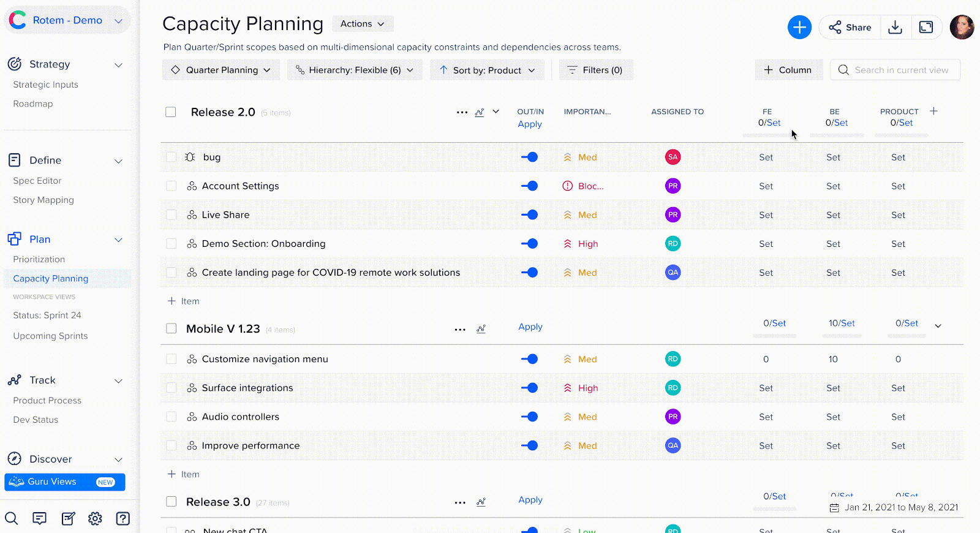Click chart icon beside Mobile V 1.23
This screenshot has width=980, height=533.
pyautogui.click(x=481, y=329)
